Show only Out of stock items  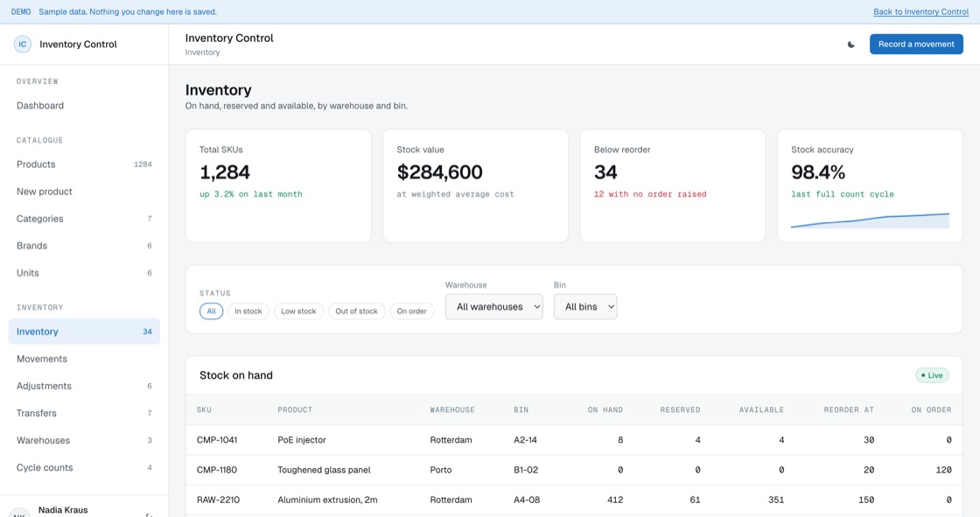(356, 311)
